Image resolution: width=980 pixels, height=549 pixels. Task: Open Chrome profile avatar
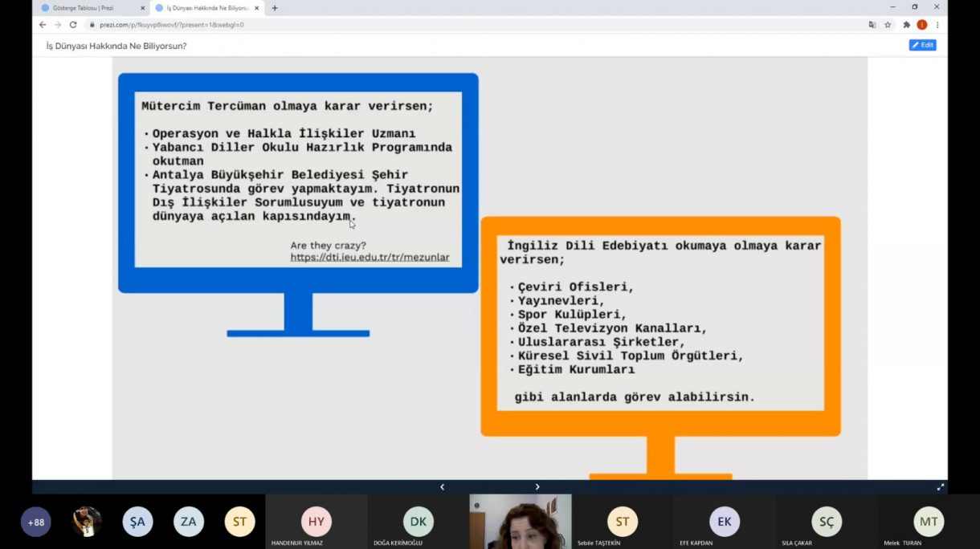[x=921, y=25]
